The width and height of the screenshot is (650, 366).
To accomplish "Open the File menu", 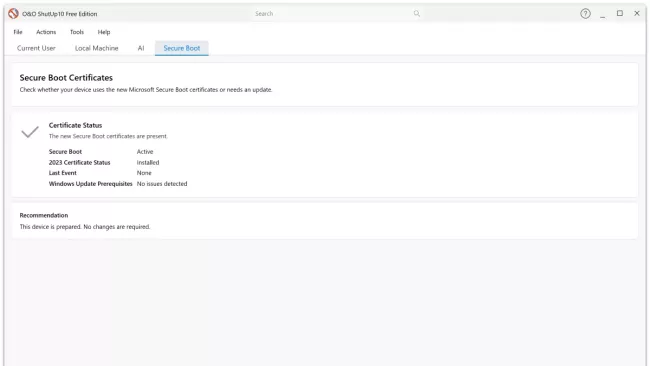I will coord(18,32).
